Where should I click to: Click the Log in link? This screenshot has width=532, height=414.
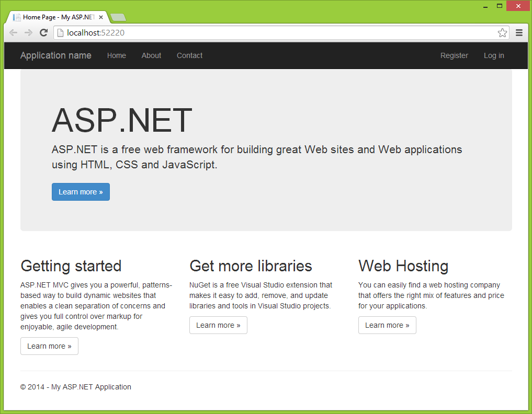click(x=494, y=55)
